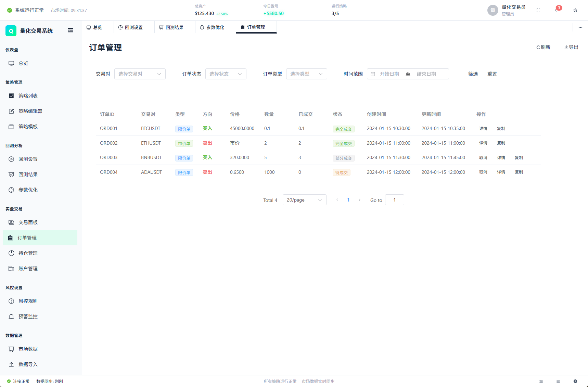Open 交易面板 in the sidebar
The height and width of the screenshot is (387, 588).
pyautogui.click(x=40, y=222)
